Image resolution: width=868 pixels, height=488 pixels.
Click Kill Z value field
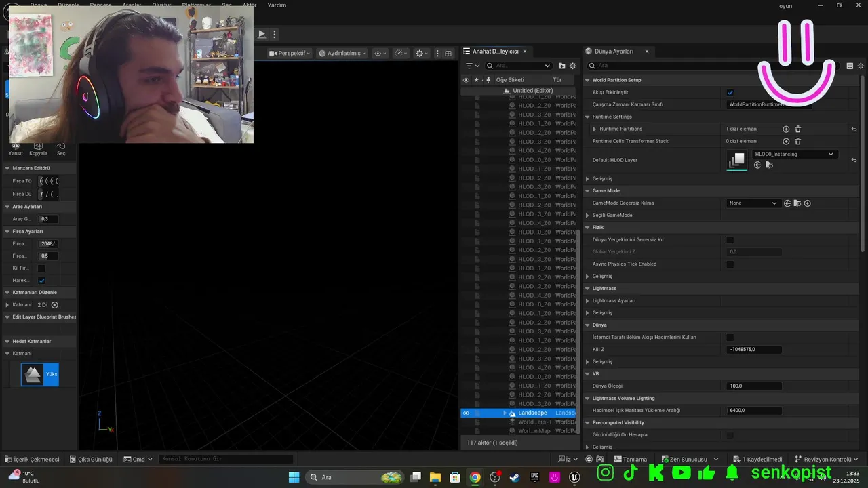pyautogui.click(x=754, y=350)
